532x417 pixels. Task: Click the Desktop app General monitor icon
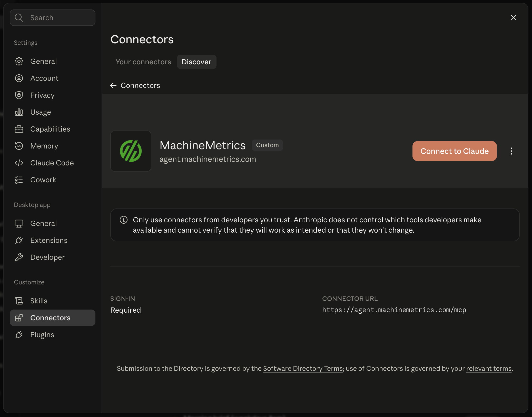(19, 223)
